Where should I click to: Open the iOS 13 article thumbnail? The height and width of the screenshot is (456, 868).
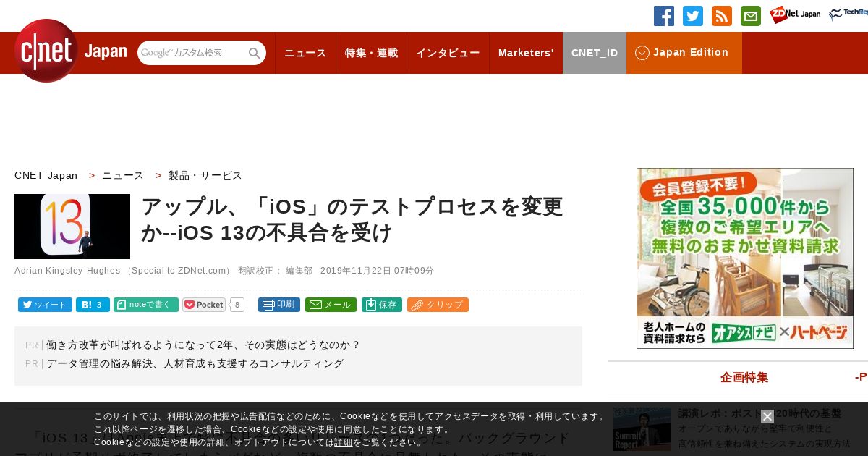72,227
